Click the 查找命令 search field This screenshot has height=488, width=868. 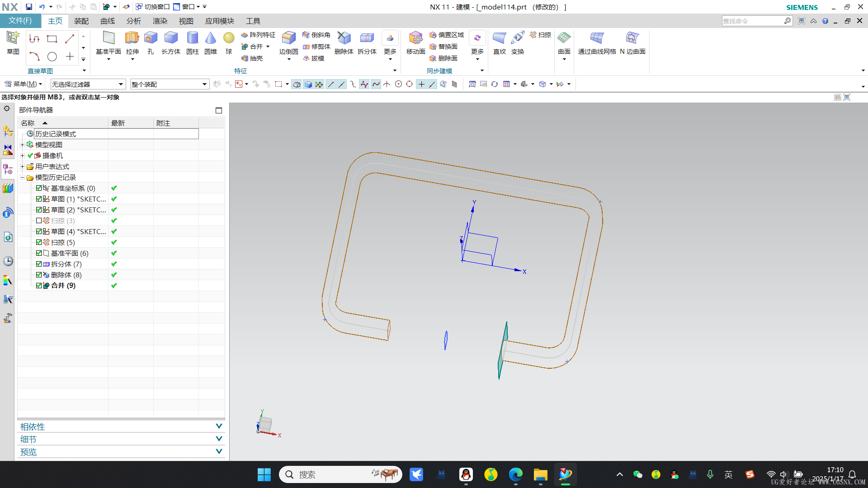[x=753, y=21]
